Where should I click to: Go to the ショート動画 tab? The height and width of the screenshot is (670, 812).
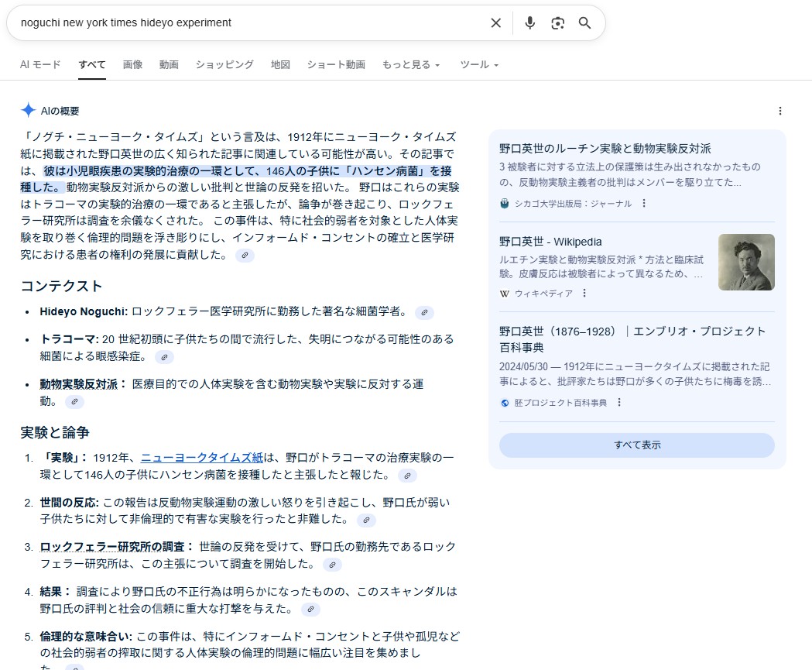pos(335,65)
